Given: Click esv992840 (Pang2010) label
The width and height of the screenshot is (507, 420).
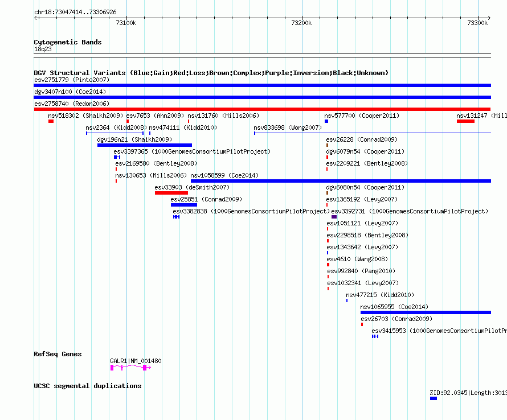Looking at the screenshot, I should pyautogui.click(x=362, y=271).
